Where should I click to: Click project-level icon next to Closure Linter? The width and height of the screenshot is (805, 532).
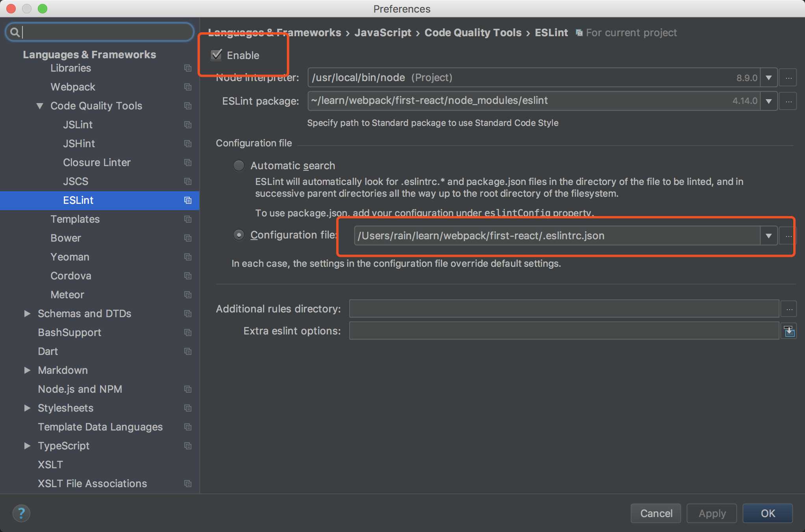tap(188, 163)
